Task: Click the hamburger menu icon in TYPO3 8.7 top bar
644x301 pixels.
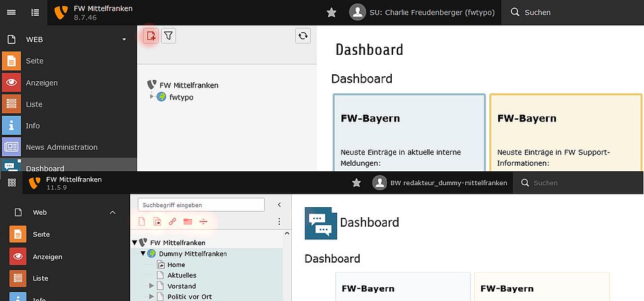Action: tap(11, 13)
